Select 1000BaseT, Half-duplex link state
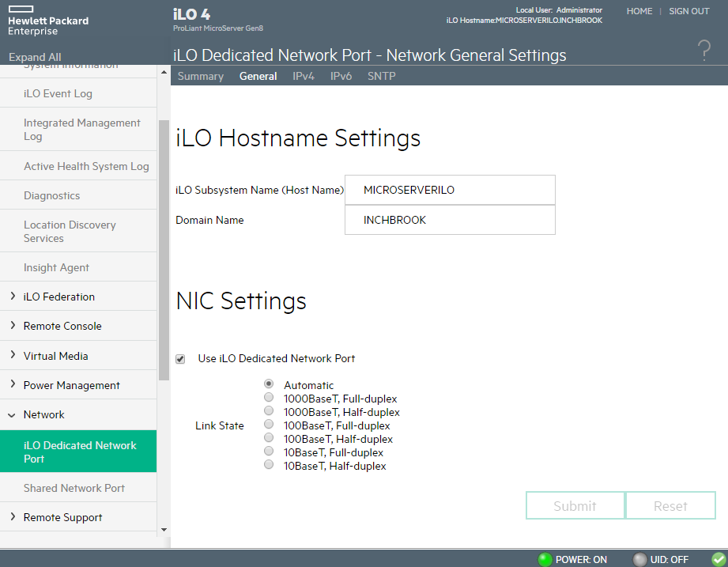This screenshot has height=567, width=728. click(269, 411)
